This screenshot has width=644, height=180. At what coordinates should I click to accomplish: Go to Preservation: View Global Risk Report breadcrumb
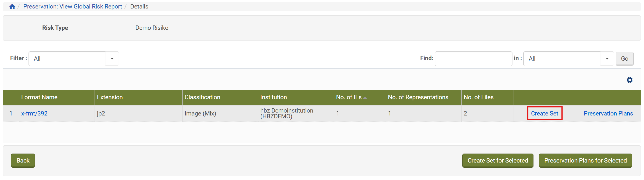(73, 7)
